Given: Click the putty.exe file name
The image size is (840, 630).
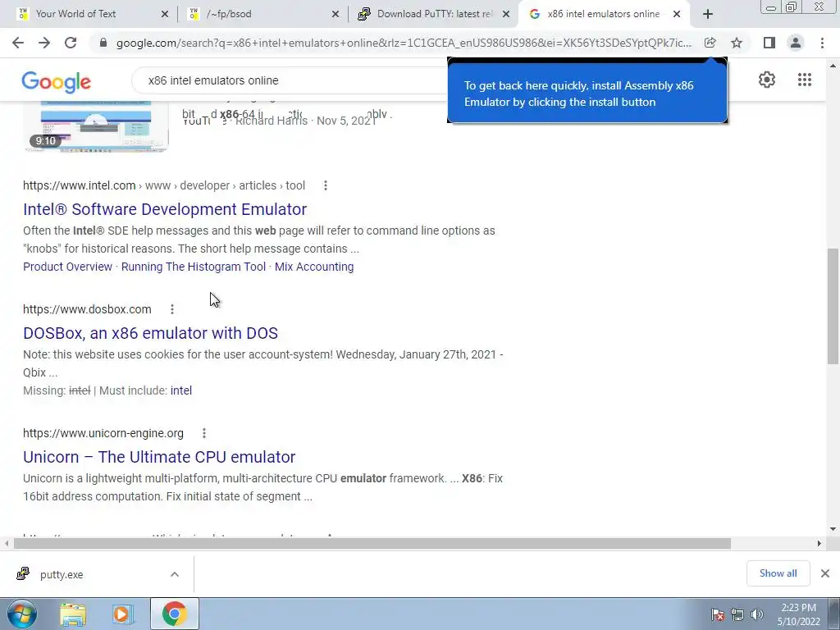Looking at the screenshot, I should [62, 574].
